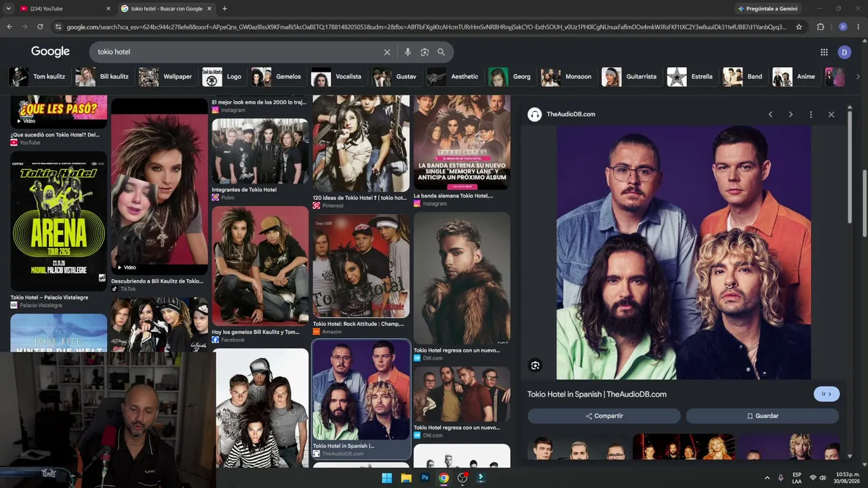Image resolution: width=868 pixels, height=488 pixels.
Task: Switch to the YouTube tab
Action: coord(65,9)
